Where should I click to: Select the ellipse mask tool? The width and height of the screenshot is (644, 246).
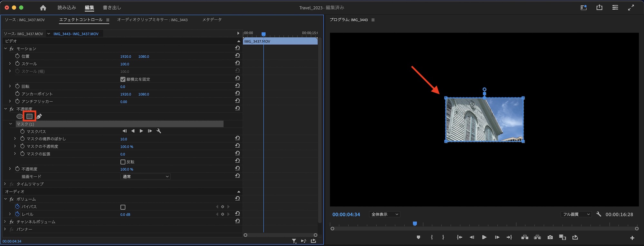(20, 116)
